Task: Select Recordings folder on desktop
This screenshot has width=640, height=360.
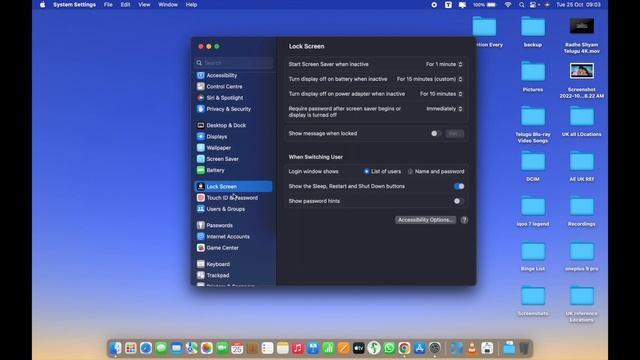Action: [582, 211]
